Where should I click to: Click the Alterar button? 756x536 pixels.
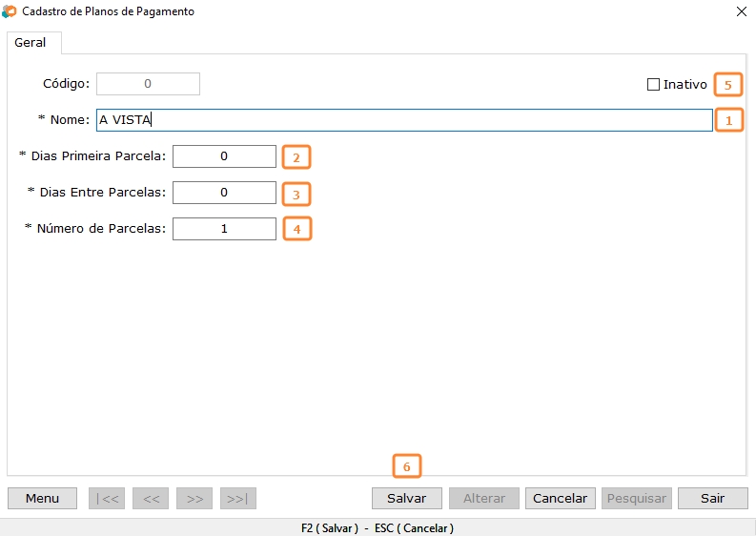click(x=484, y=499)
